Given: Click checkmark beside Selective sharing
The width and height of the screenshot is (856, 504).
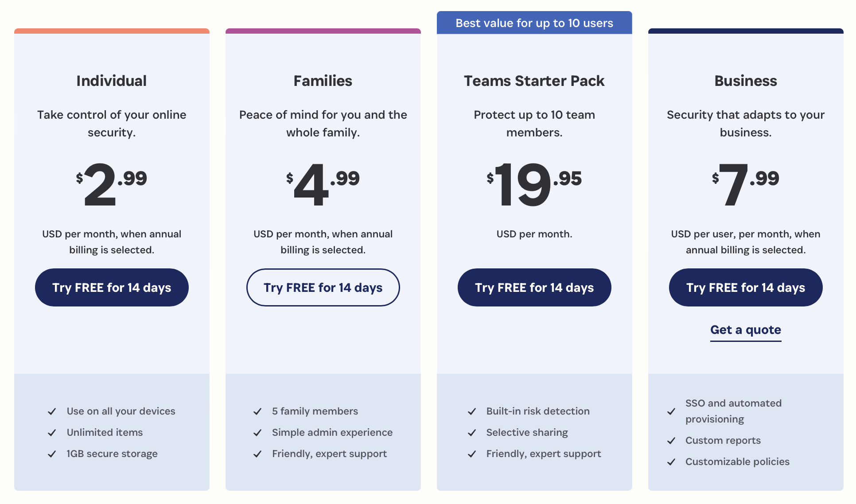Looking at the screenshot, I should pyautogui.click(x=472, y=433).
